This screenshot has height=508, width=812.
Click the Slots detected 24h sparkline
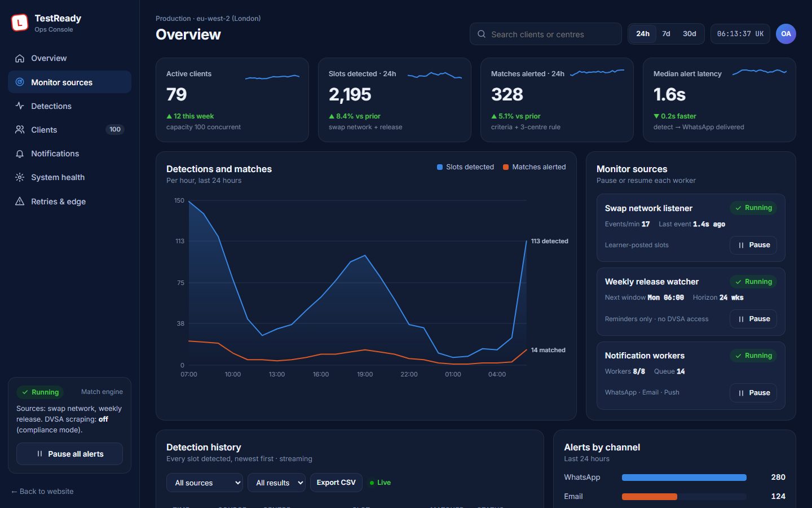pos(435,75)
